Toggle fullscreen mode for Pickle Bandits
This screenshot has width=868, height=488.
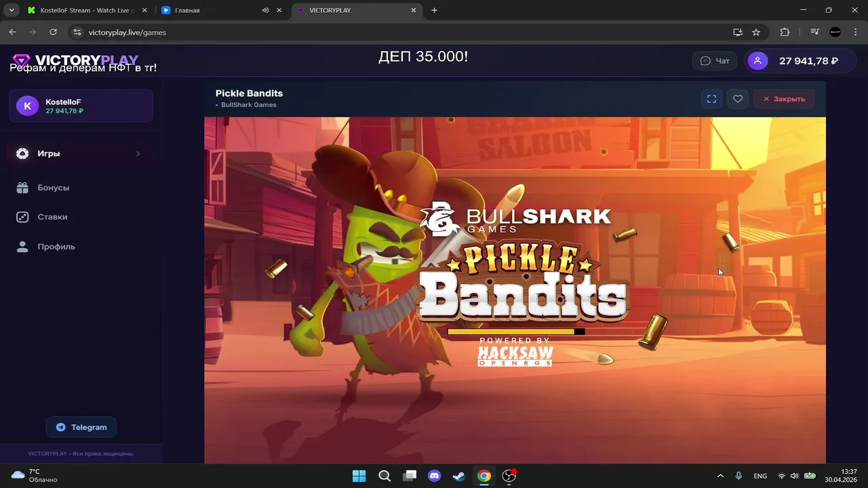(711, 99)
